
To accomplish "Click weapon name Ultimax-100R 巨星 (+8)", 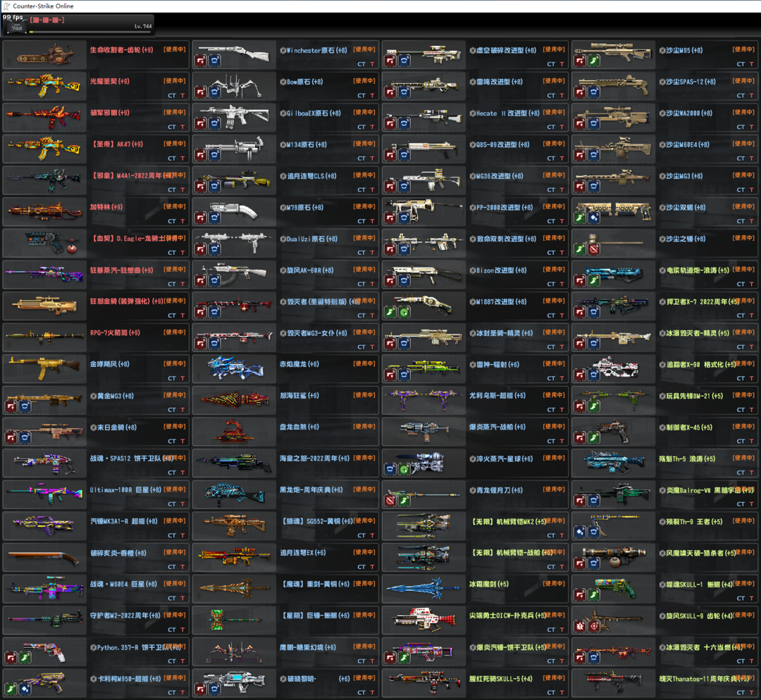I will [125, 489].
